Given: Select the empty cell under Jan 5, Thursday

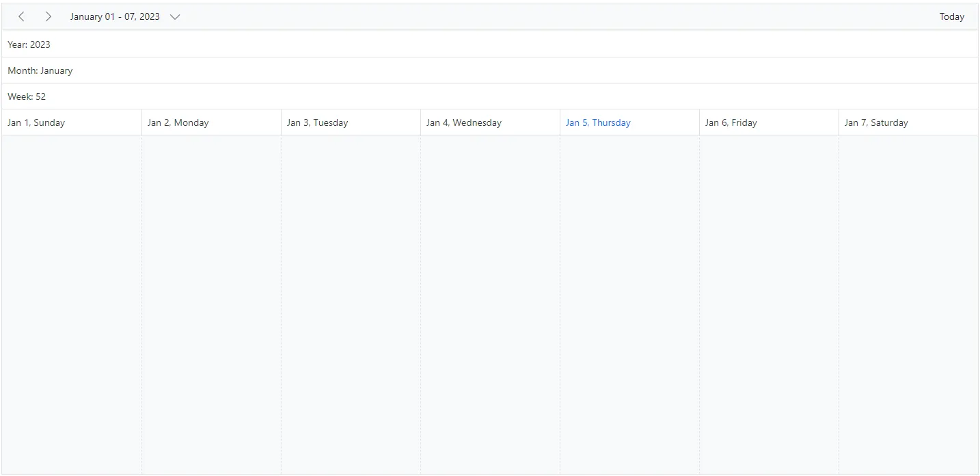Looking at the screenshot, I should (629, 304).
